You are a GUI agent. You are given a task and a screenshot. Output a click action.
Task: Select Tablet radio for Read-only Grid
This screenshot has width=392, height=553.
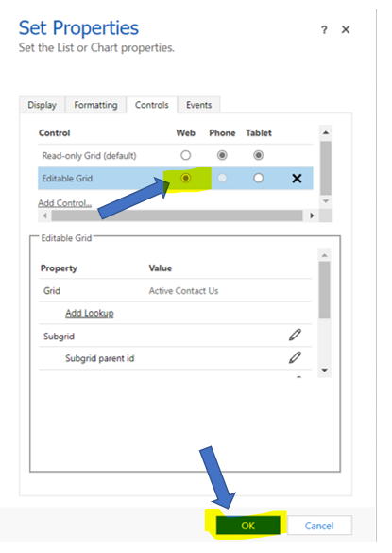point(259,155)
